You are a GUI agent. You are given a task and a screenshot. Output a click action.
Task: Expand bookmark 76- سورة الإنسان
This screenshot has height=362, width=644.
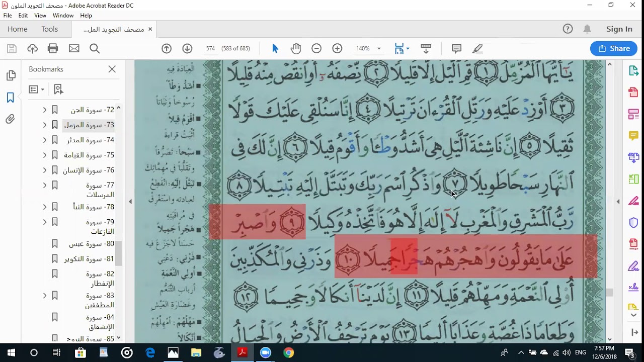(44, 170)
